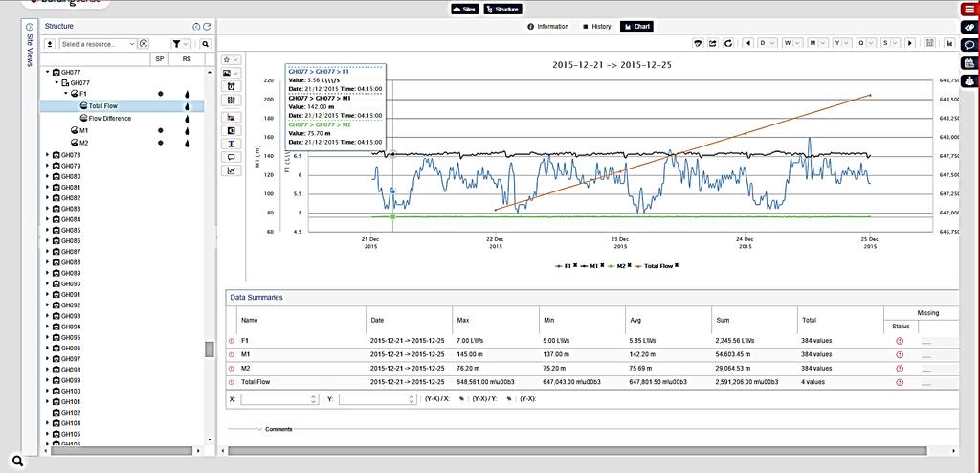Remove M1 series from legend

602,265
